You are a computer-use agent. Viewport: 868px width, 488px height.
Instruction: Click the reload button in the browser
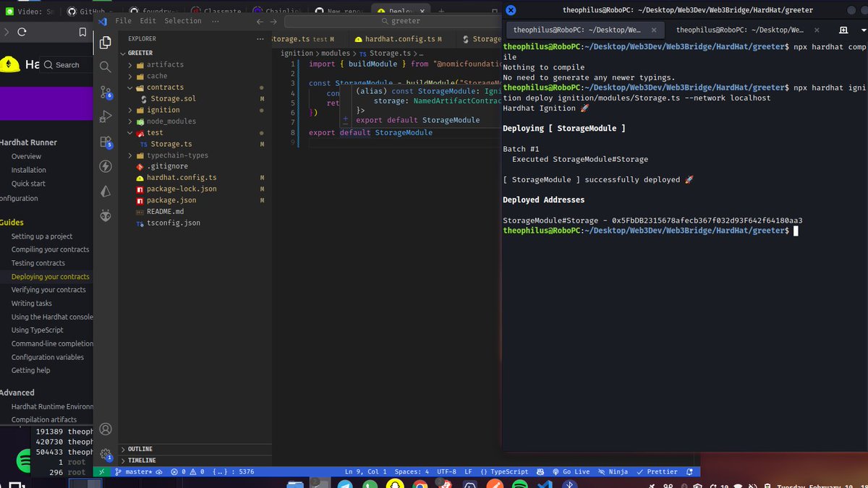point(22,32)
